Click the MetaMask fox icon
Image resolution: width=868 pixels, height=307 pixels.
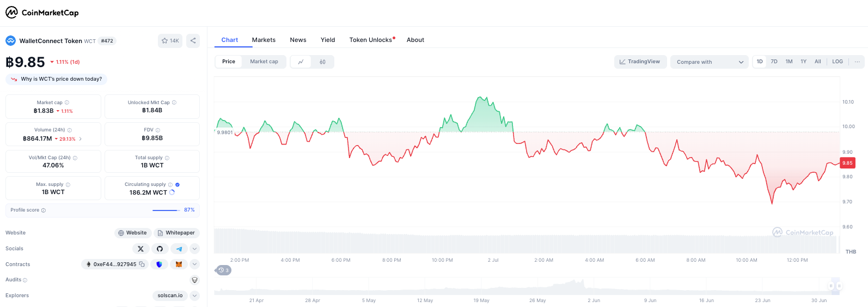tap(179, 264)
